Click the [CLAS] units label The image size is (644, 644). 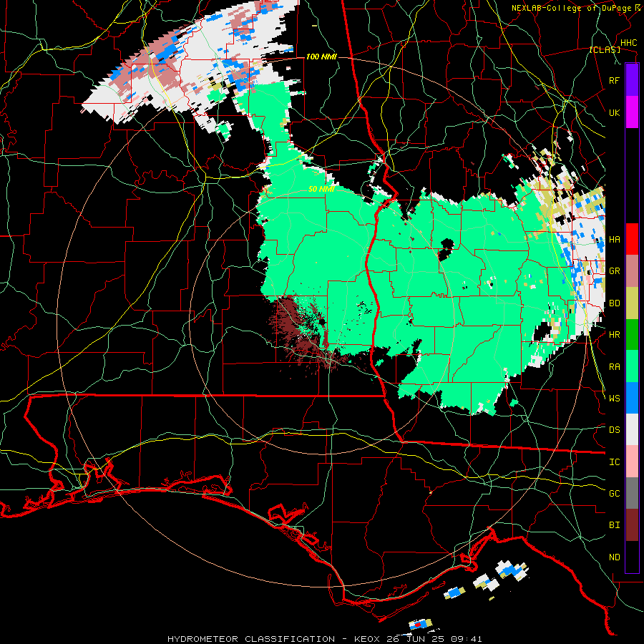pos(605,50)
